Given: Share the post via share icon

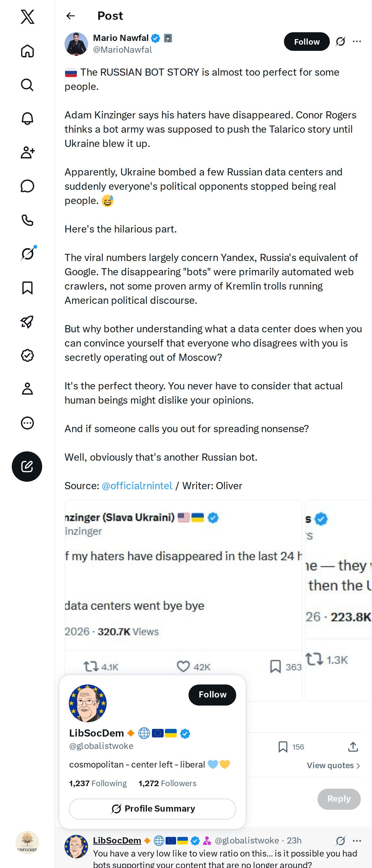Looking at the screenshot, I should 353,747.
